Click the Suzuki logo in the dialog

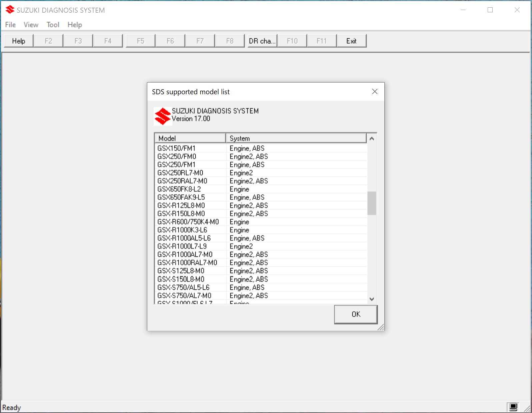162,116
